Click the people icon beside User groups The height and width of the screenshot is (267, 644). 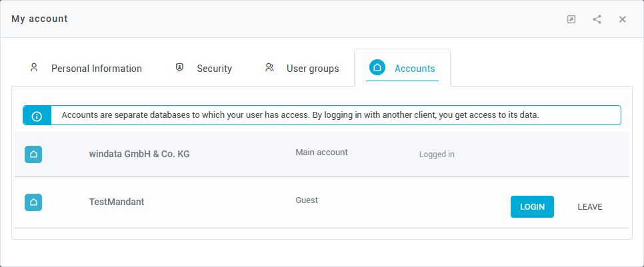(x=269, y=68)
